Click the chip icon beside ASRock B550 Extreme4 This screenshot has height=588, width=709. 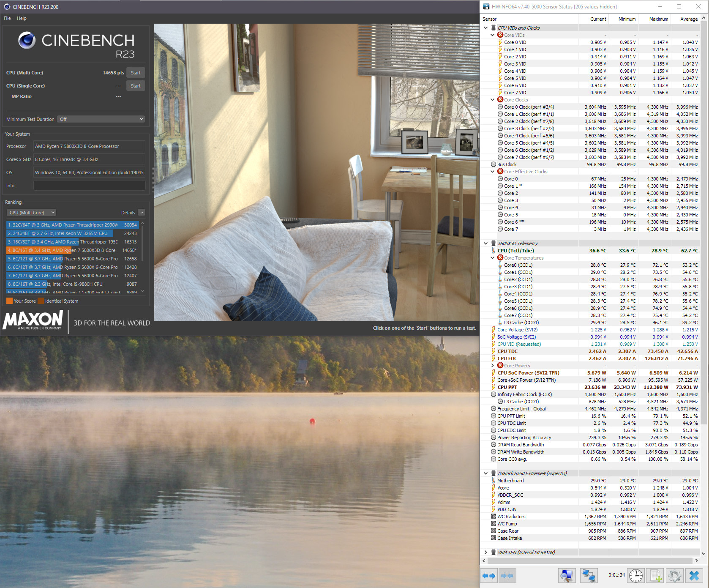pyautogui.click(x=494, y=473)
